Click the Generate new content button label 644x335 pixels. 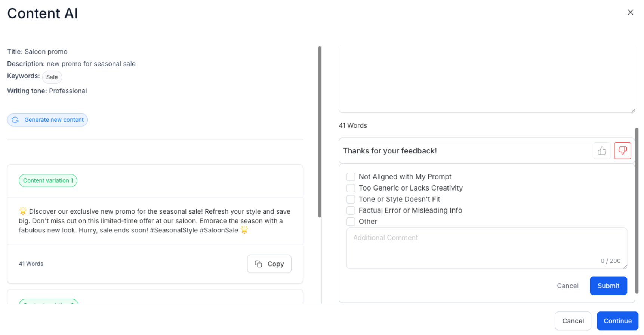54,120
